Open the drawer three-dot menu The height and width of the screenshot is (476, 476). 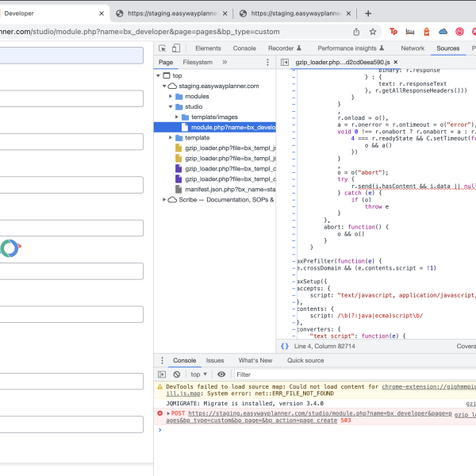click(162, 360)
